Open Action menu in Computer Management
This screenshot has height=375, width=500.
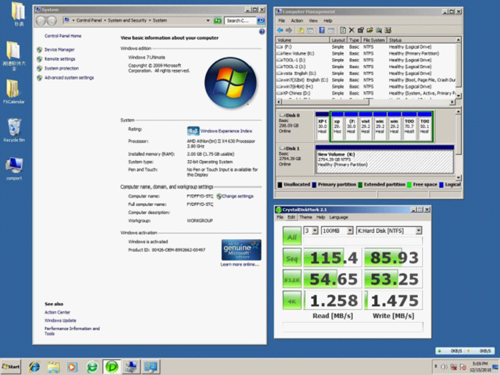tap(297, 21)
